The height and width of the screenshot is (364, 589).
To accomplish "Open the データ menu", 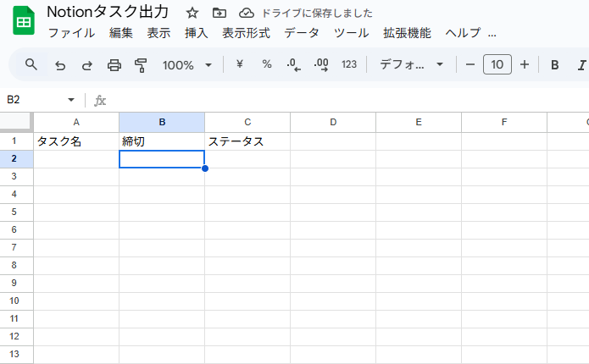I will (x=302, y=33).
